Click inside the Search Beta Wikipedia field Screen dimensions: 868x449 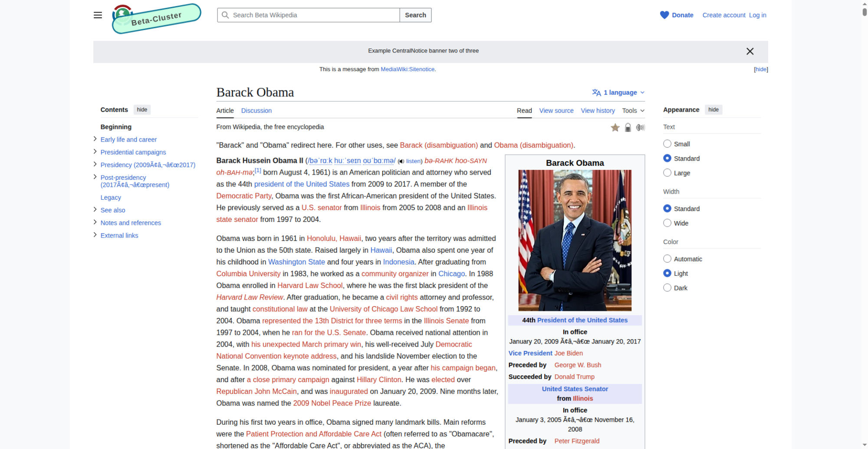[308, 15]
